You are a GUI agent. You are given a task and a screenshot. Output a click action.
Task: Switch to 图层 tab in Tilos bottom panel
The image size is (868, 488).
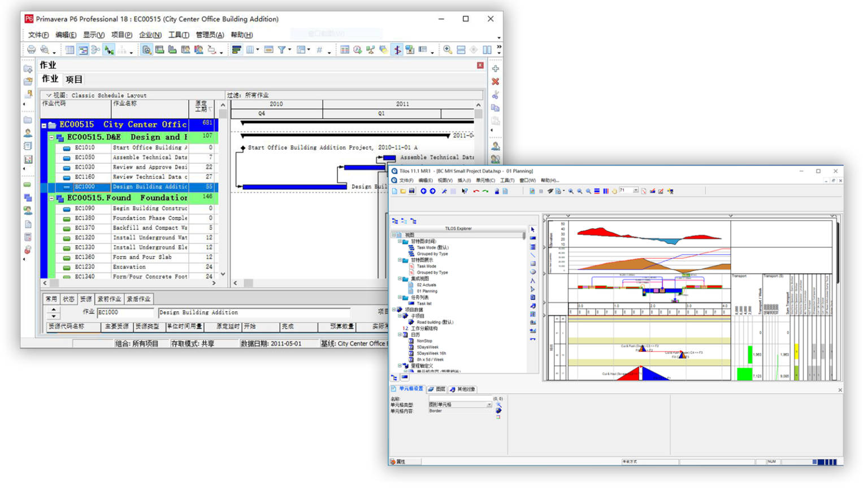click(x=437, y=389)
